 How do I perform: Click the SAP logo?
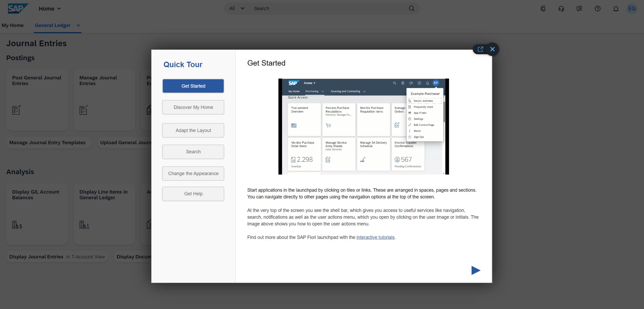click(x=18, y=9)
